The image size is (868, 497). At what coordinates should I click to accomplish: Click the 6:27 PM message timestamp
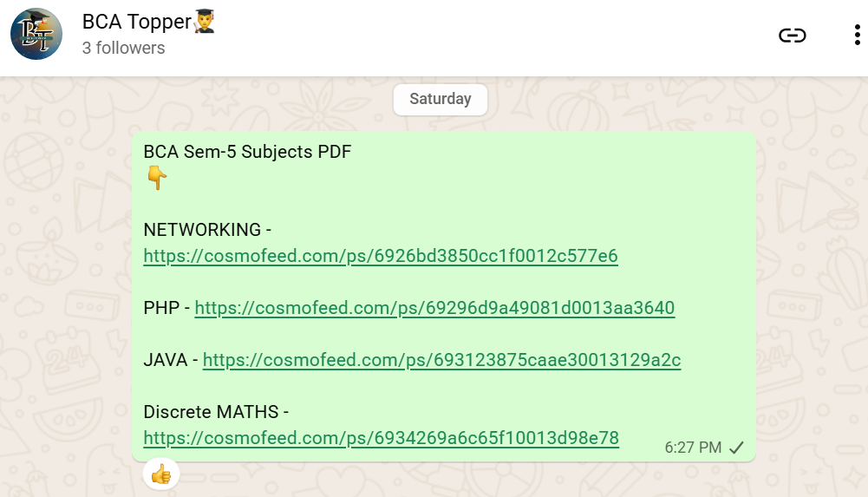point(693,448)
